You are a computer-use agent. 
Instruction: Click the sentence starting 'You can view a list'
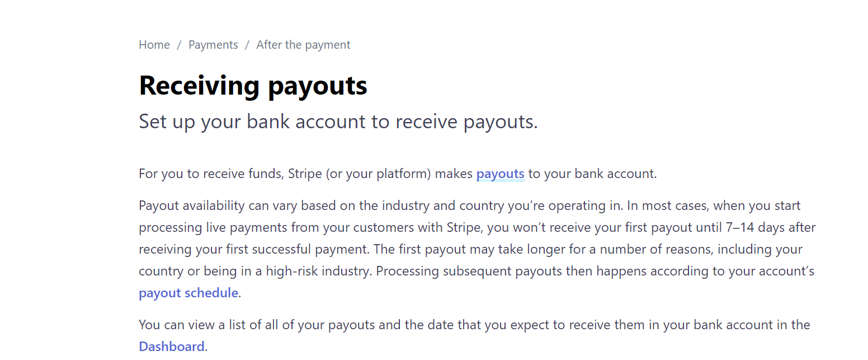coord(474,335)
